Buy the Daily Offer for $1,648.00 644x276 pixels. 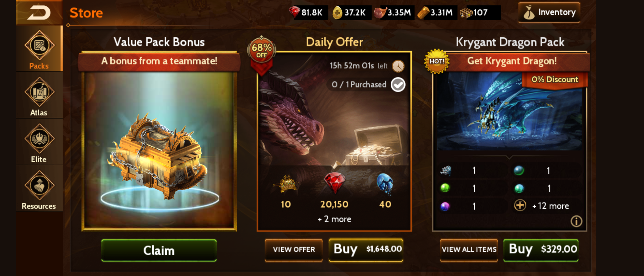(x=366, y=250)
